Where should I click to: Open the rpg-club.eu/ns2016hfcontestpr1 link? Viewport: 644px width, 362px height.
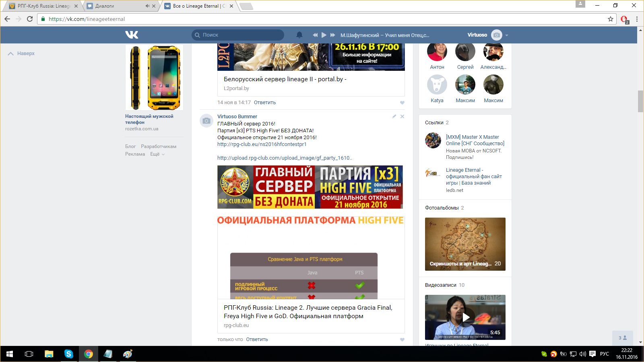click(x=262, y=144)
